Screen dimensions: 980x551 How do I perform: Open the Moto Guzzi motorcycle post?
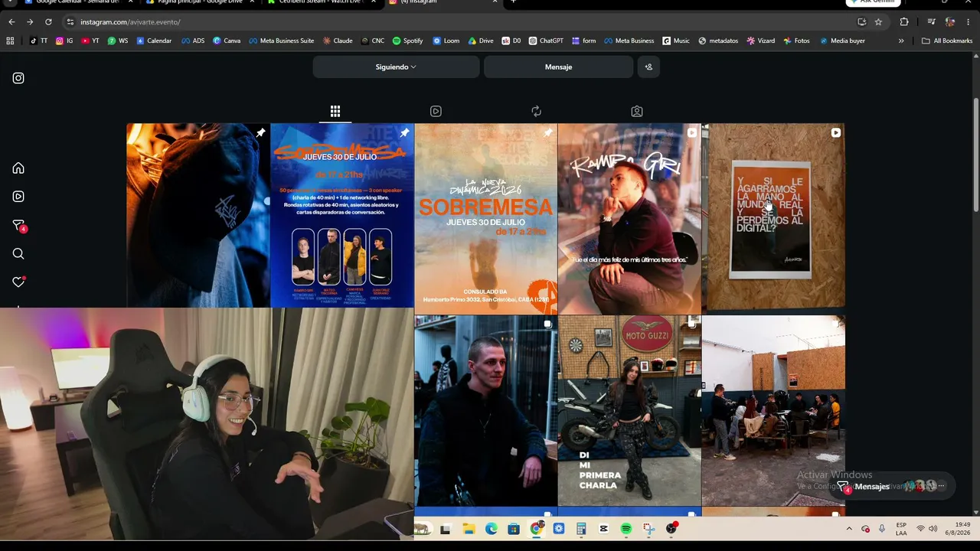629,411
